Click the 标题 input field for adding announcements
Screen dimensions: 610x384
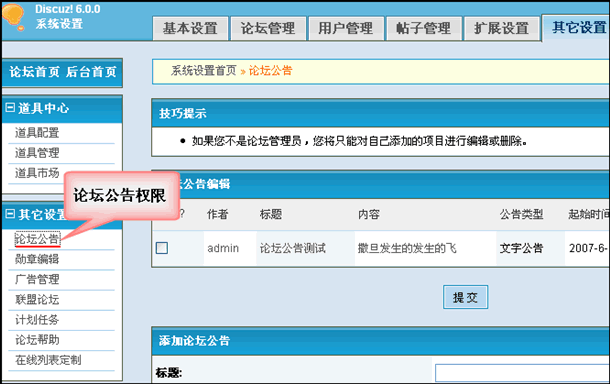click(522, 373)
